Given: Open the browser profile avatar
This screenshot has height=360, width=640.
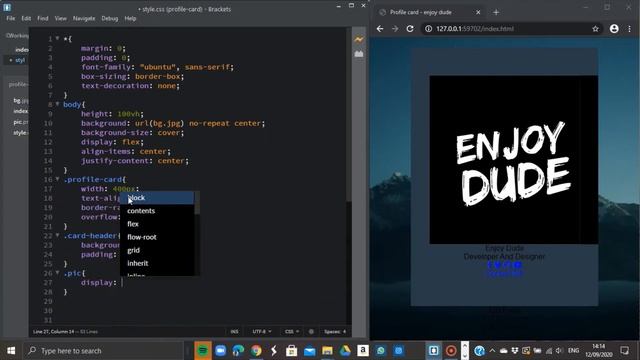Looking at the screenshot, I should tap(614, 29).
